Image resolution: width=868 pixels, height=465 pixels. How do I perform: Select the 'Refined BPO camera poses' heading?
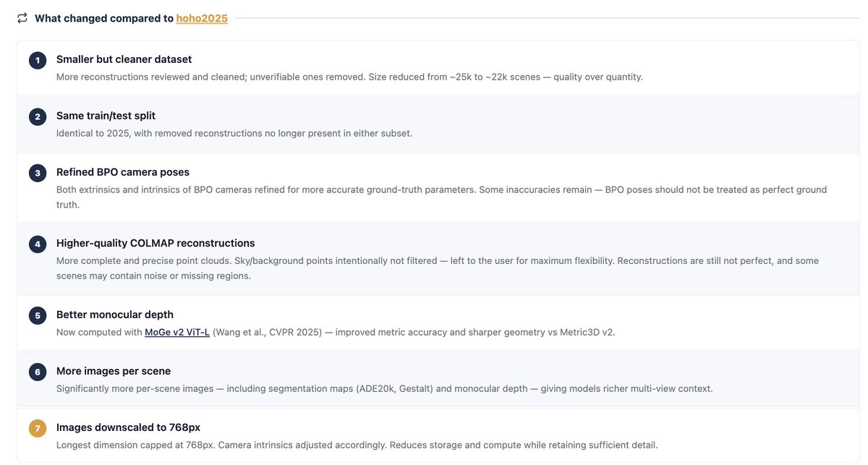tap(123, 172)
